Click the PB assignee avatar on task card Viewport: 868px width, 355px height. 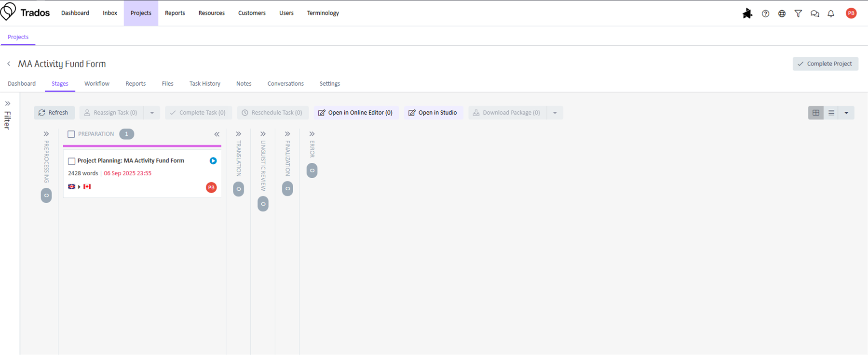click(211, 187)
